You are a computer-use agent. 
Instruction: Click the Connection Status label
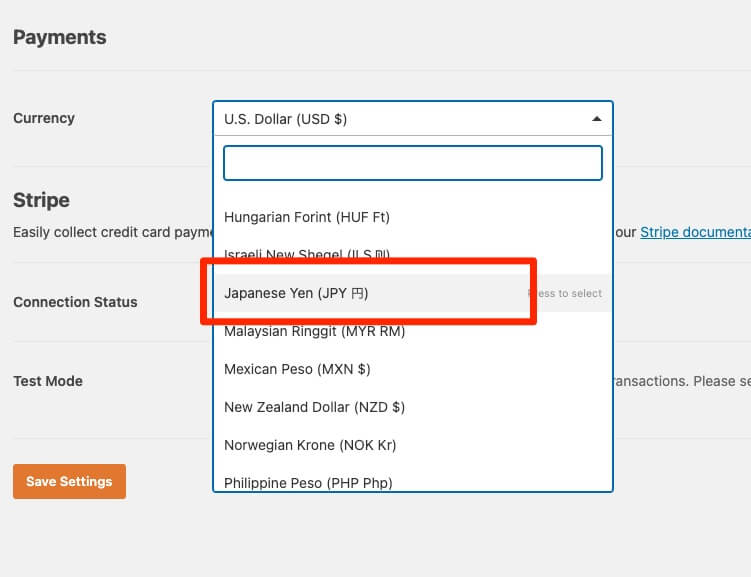coord(75,302)
